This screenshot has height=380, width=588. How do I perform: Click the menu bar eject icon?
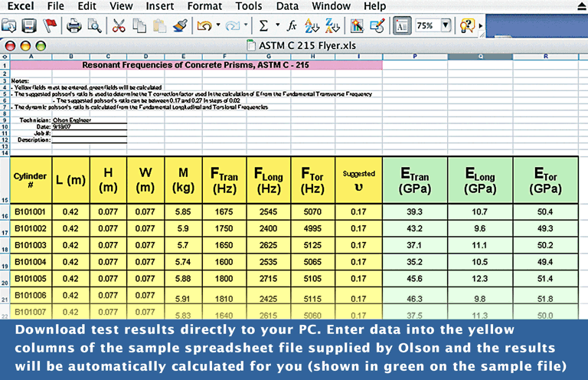(582, 6)
